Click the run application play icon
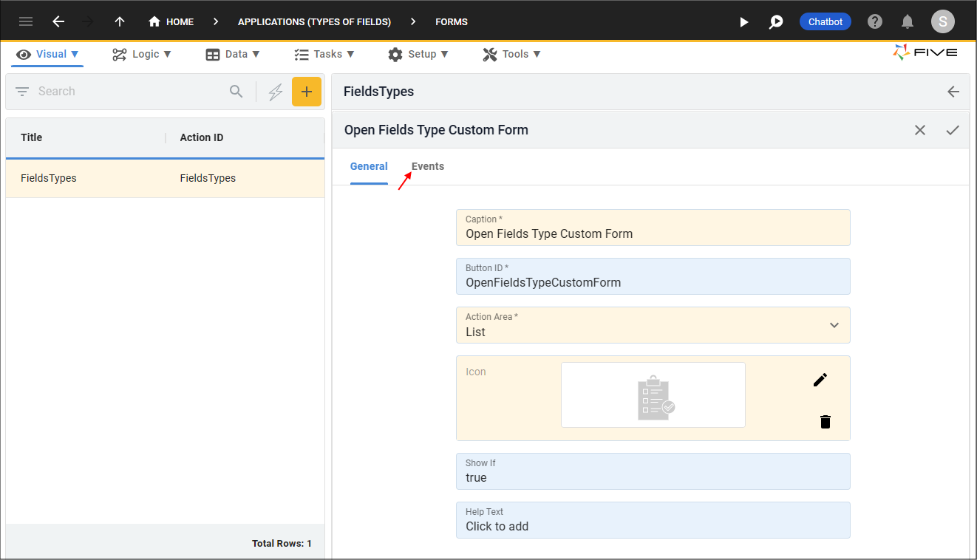 pos(743,22)
